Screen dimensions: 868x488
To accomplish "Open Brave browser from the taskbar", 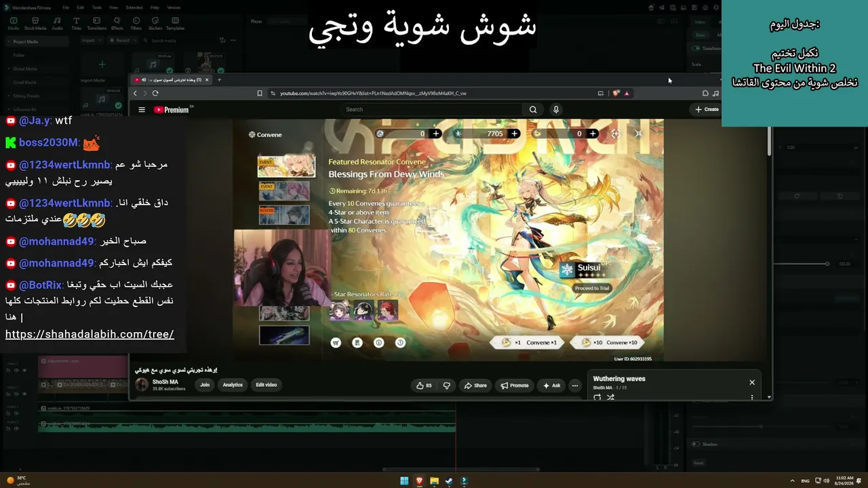I will [x=419, y=481].
